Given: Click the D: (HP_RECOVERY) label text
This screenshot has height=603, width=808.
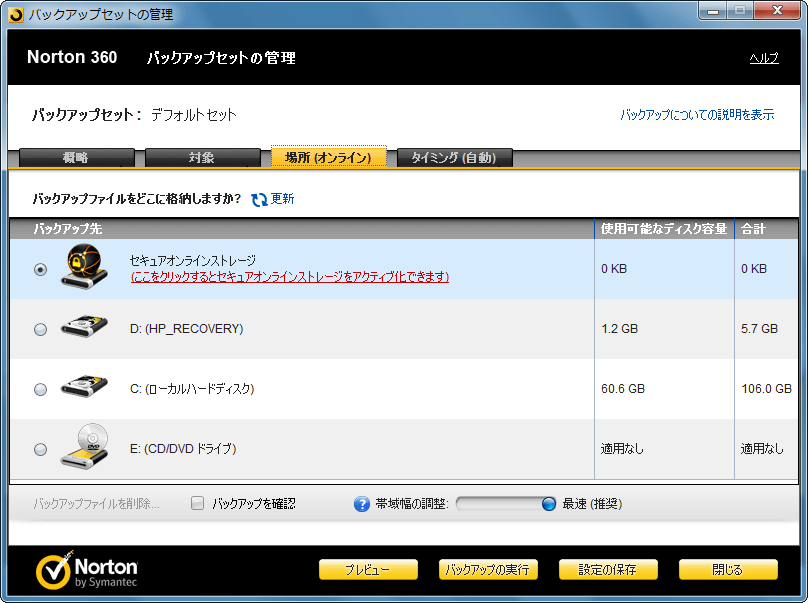Looking at the screenshot, I should 187,329.
